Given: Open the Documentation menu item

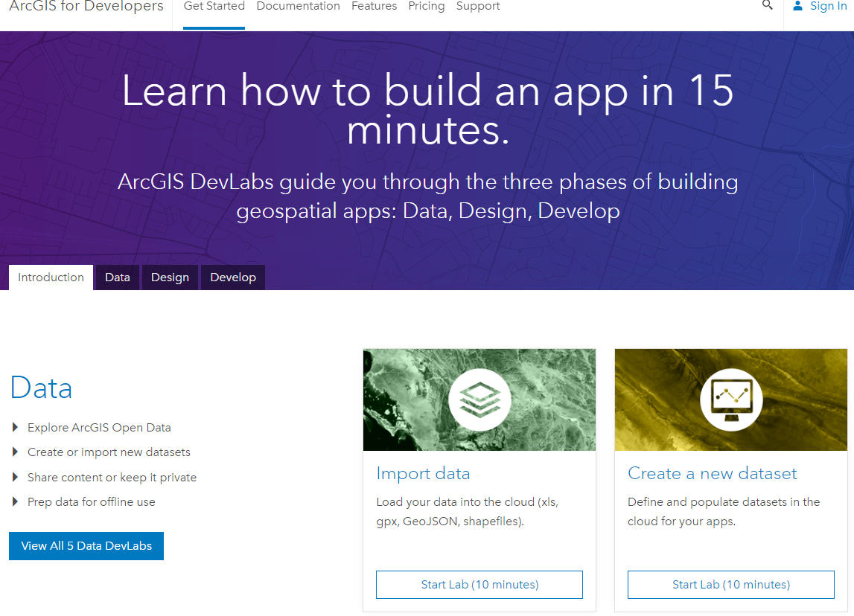Looking at the screenshot, I should click(298, 6).
